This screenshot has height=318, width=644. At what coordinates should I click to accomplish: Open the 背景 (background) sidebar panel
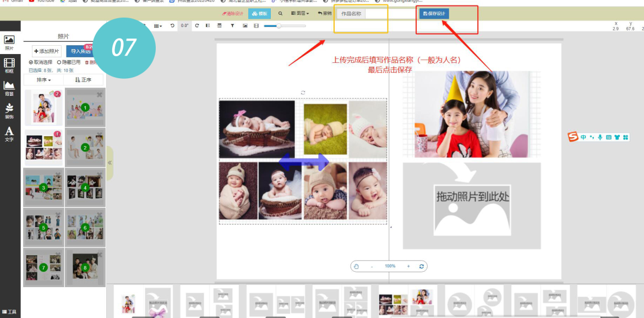tap(9, 88)
